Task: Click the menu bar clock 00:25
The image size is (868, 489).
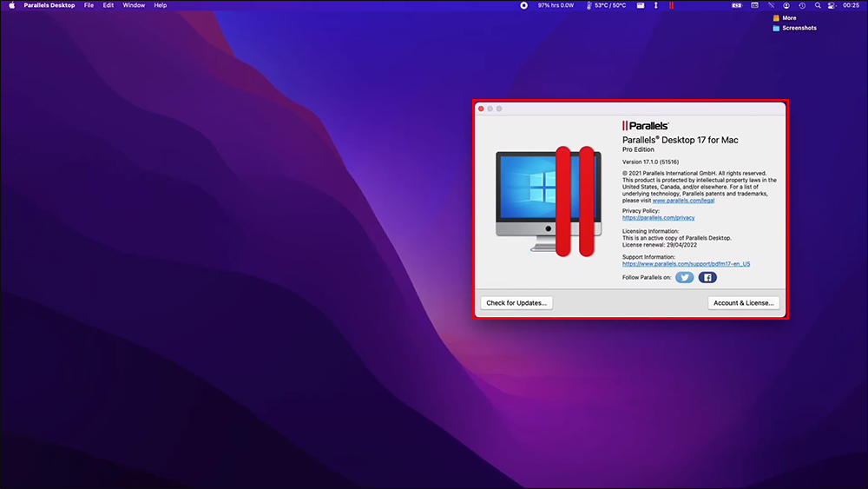Action: point(851,5)
